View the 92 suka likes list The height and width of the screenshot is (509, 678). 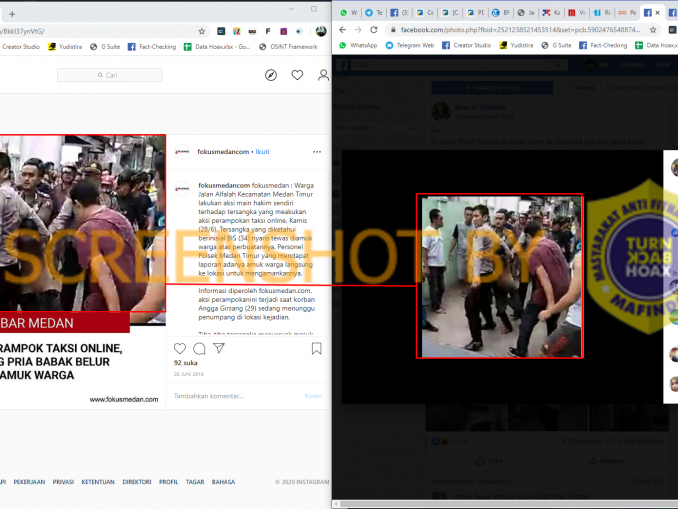point(185,363)
